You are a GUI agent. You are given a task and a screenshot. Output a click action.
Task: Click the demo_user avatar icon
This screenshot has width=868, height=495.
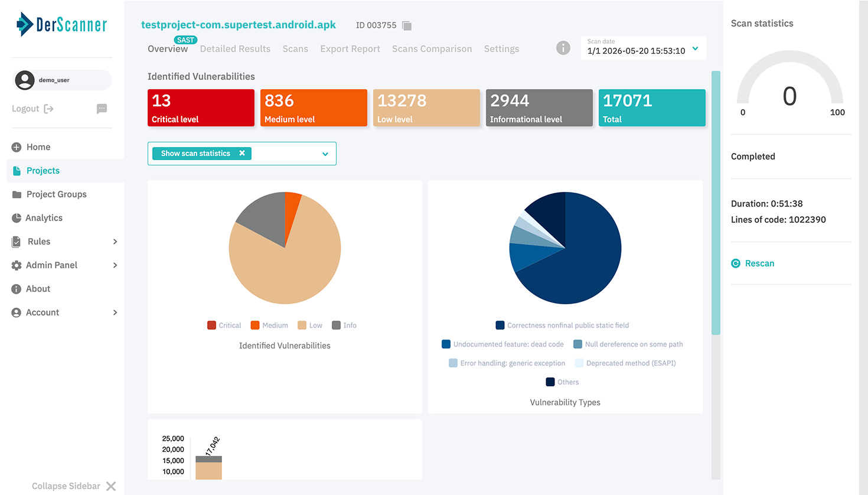pyautogui.click(x=25, y=80)
